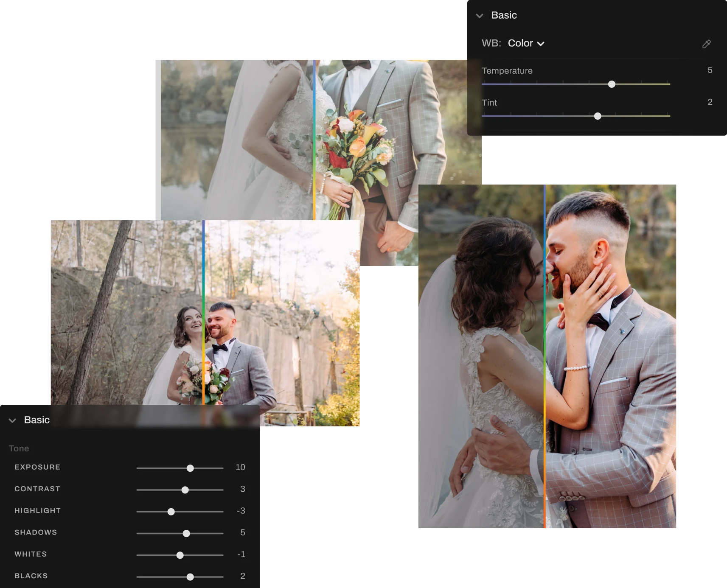The image size is (727, 588).
Task: Click the Shadows slider handle
Action: tap(186, 533)
